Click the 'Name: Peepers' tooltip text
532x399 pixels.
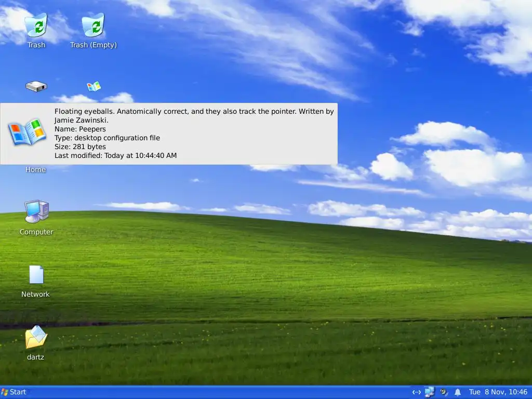(80, 129)
